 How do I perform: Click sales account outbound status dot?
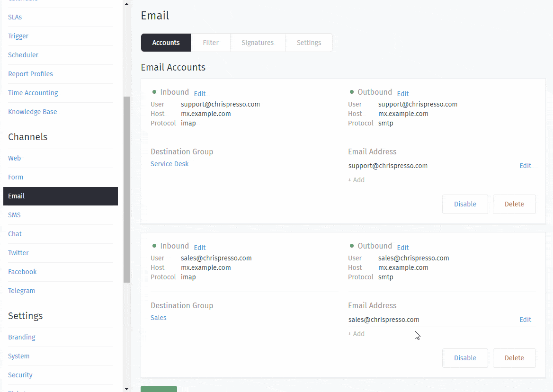(x=352, y=246)
